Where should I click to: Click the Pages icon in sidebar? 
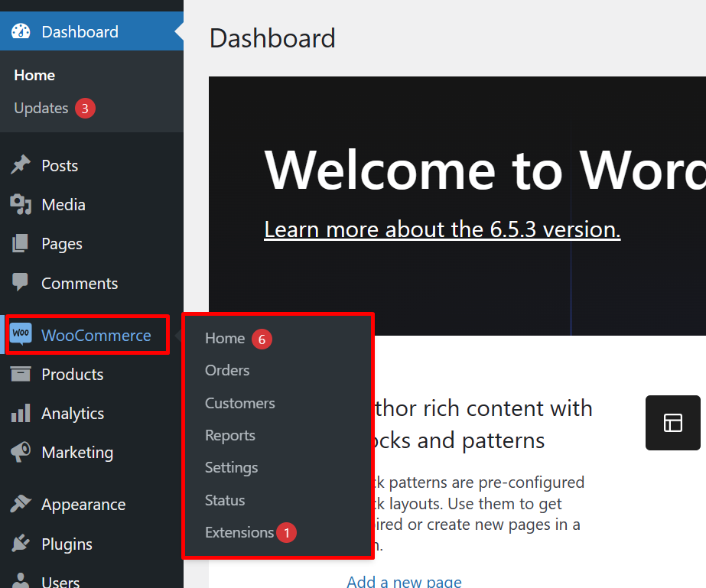(x=20, y=243)
